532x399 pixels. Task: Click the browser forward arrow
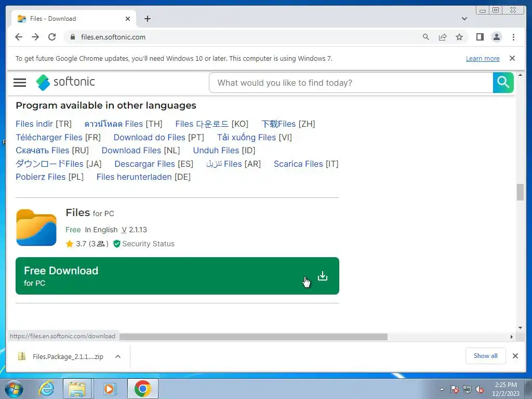point(35,37)
